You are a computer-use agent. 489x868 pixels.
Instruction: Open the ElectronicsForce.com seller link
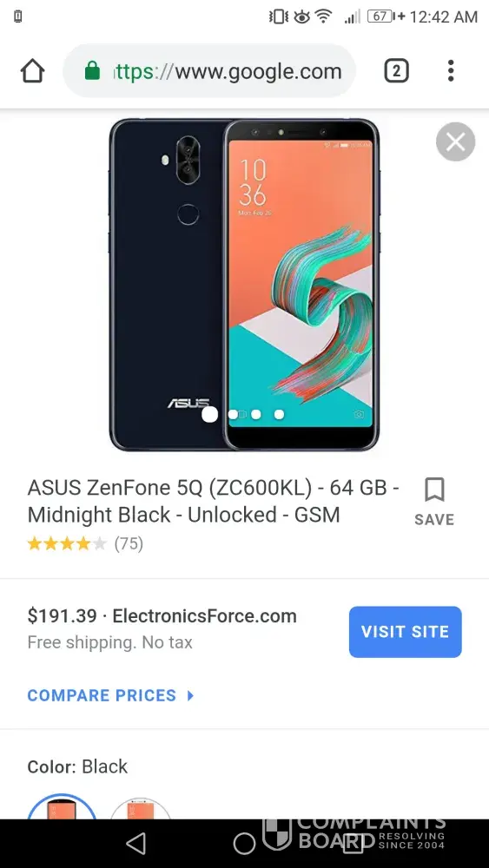pos(204,615)
